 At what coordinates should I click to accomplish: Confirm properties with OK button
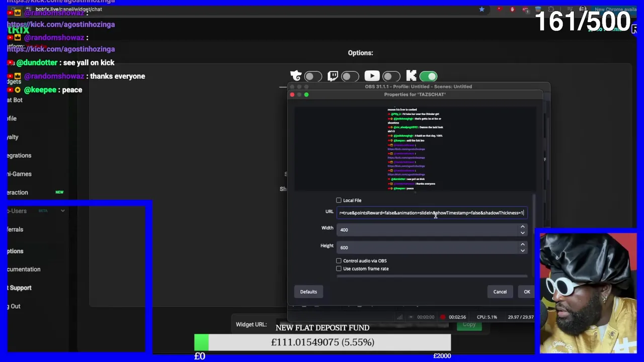(527, 292)
